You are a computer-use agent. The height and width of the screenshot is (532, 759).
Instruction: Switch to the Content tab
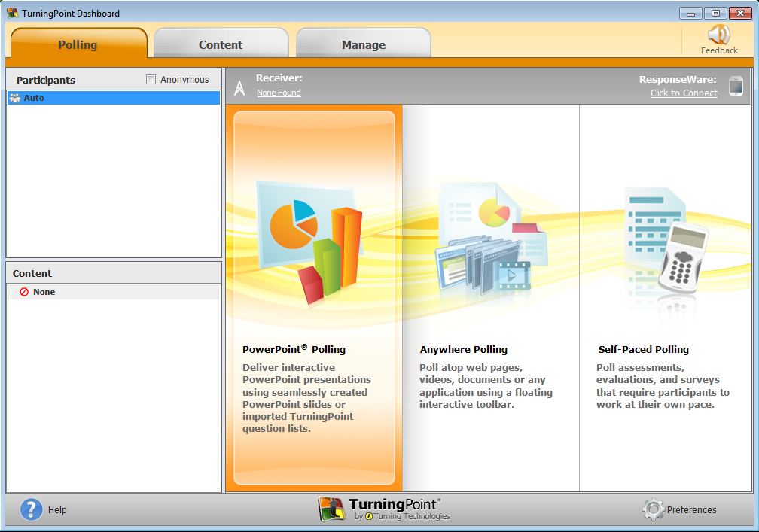221,44
